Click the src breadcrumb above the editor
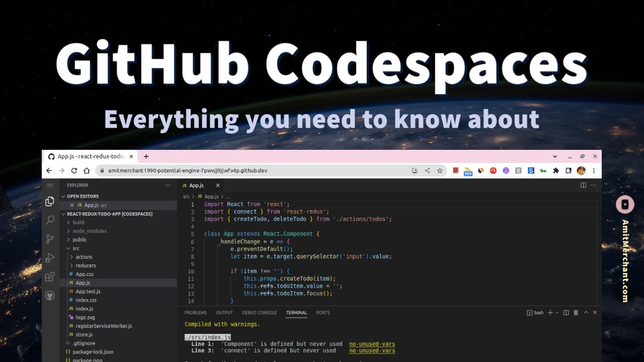Viewport: 644px width, 362px height. pyautogui.click(x=186, y=197)
